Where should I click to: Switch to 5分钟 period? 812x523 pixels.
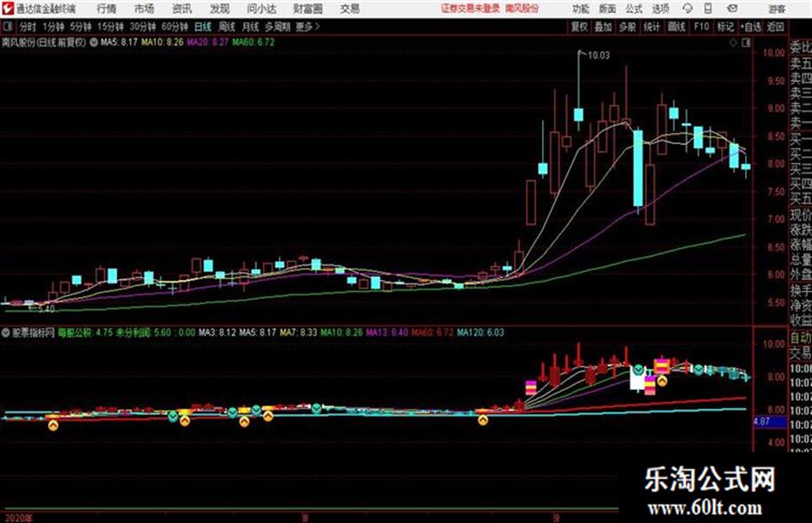coord(80,26)
